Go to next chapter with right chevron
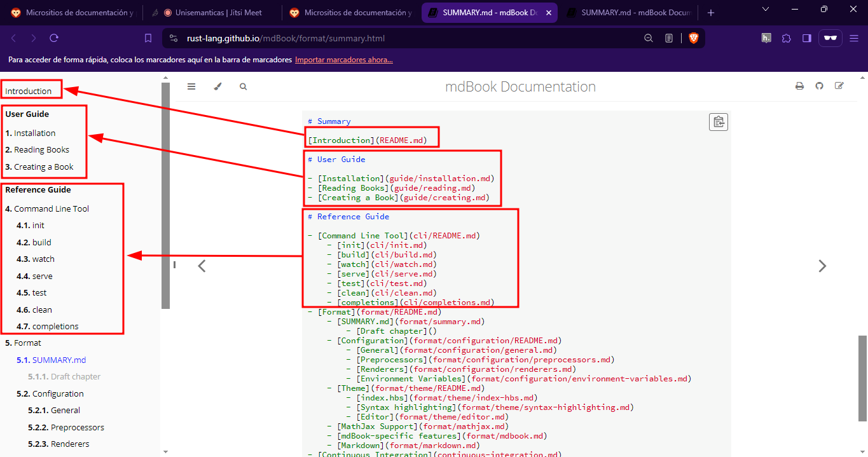868x457 pixels. 822,266
